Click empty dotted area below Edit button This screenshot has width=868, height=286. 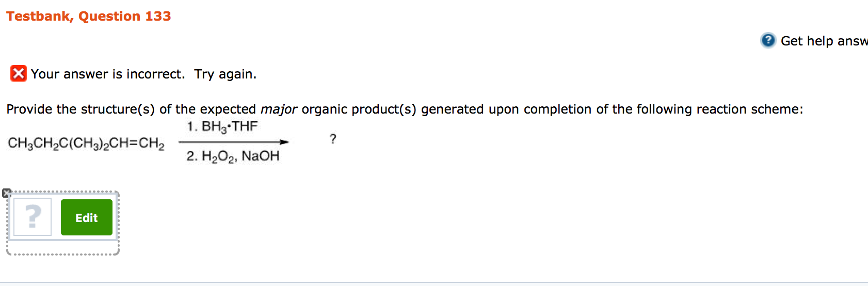(63, 246)
